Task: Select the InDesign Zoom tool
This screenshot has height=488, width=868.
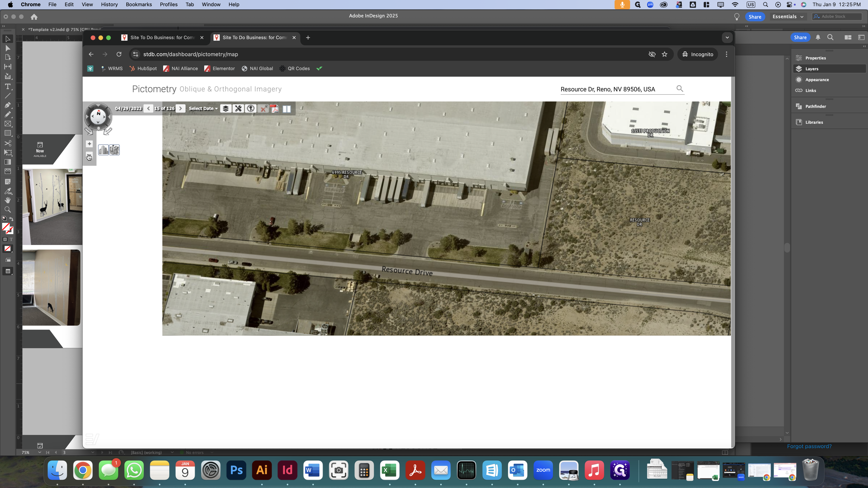Action: point(7,210)
